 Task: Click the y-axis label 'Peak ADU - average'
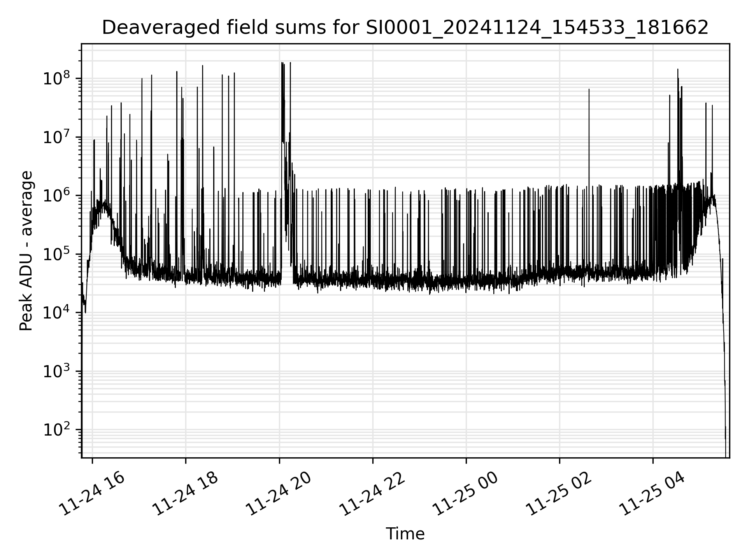pyautogui.click(x=26, y=251)
